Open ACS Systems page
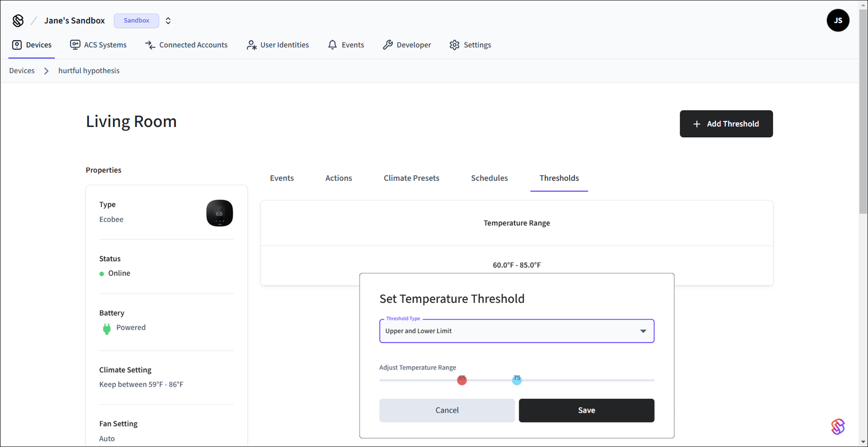The height and width of the screenshot is (447, 868). tap(98, 45)
